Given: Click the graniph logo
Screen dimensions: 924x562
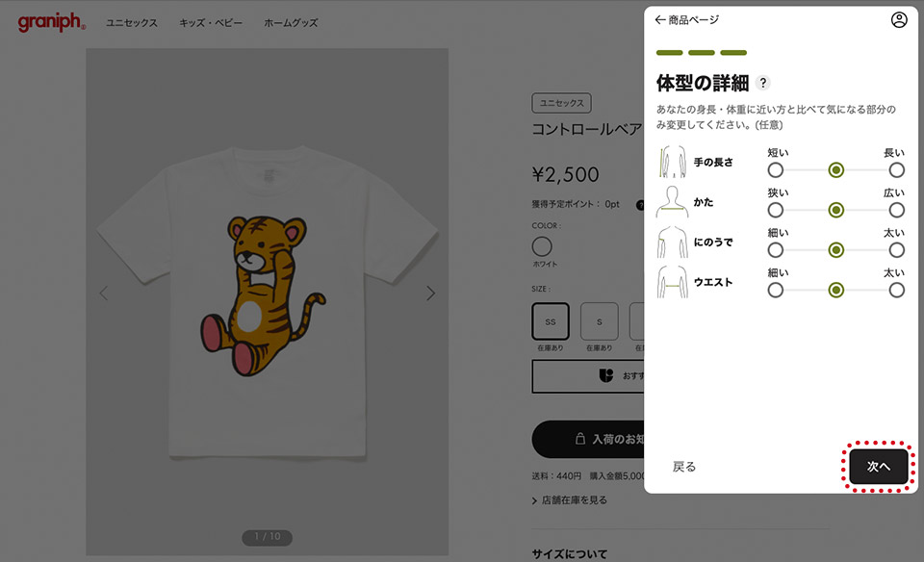Looking at the screenshot, I should [x=52, y=22].
